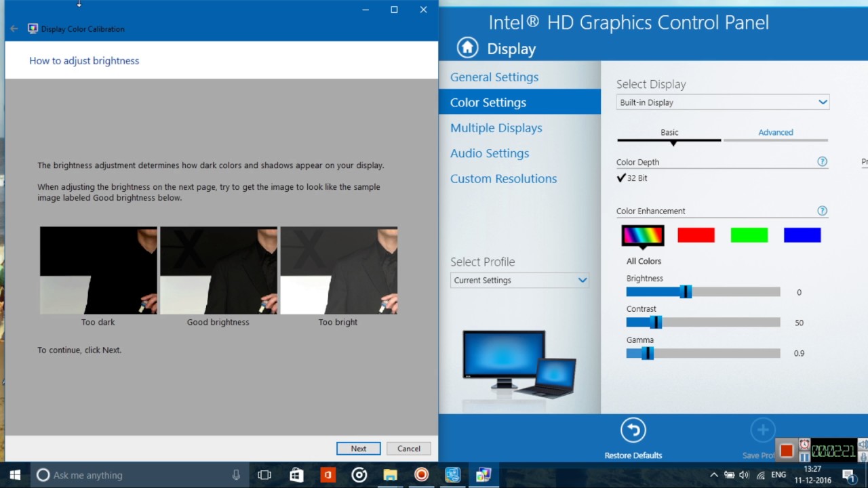Viewport: 868px width, 488px height.
Task: Click the Good brightness sample image
Action: [x=218, y=270]
